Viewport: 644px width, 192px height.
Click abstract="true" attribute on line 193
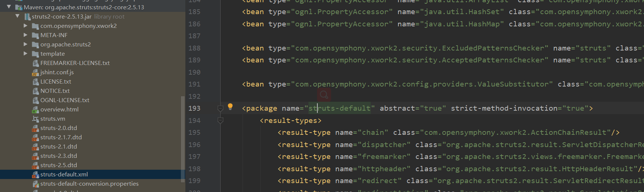[x=413, y=108]
